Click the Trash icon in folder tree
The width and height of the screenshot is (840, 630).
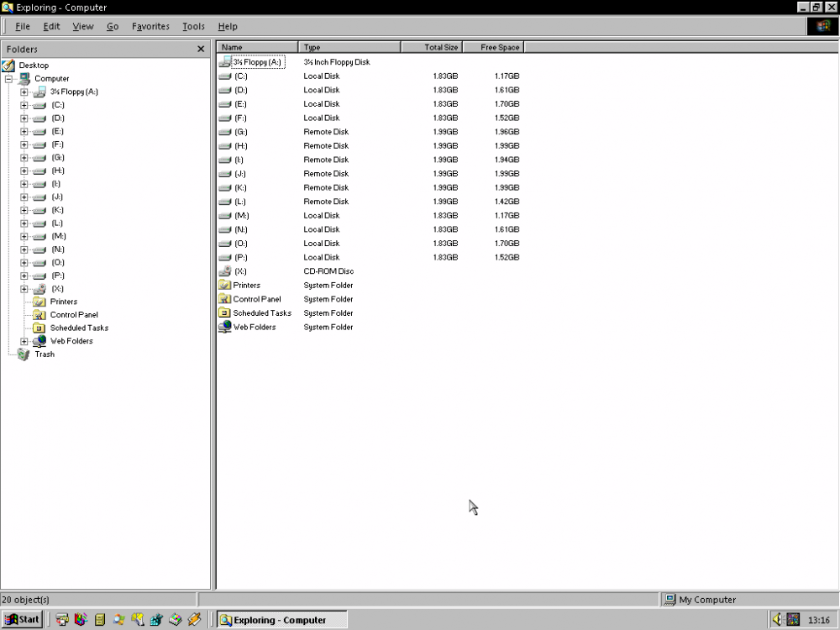coord(24,354)
